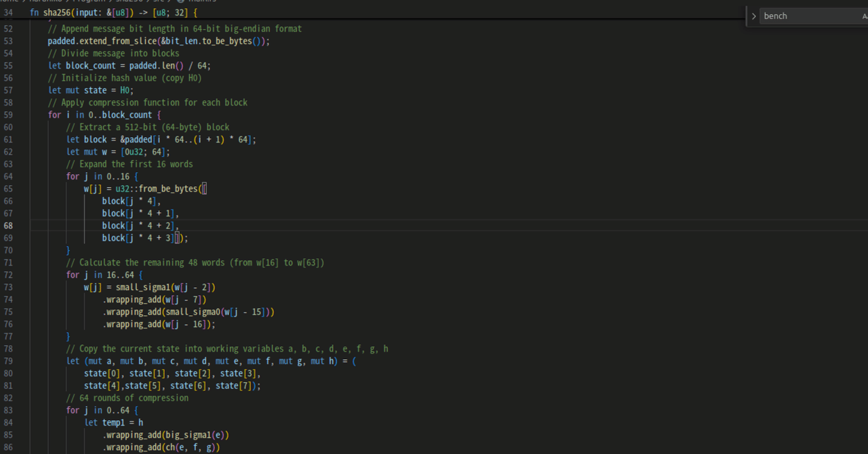Click line number 83 in the gutter

coord(8,410)
